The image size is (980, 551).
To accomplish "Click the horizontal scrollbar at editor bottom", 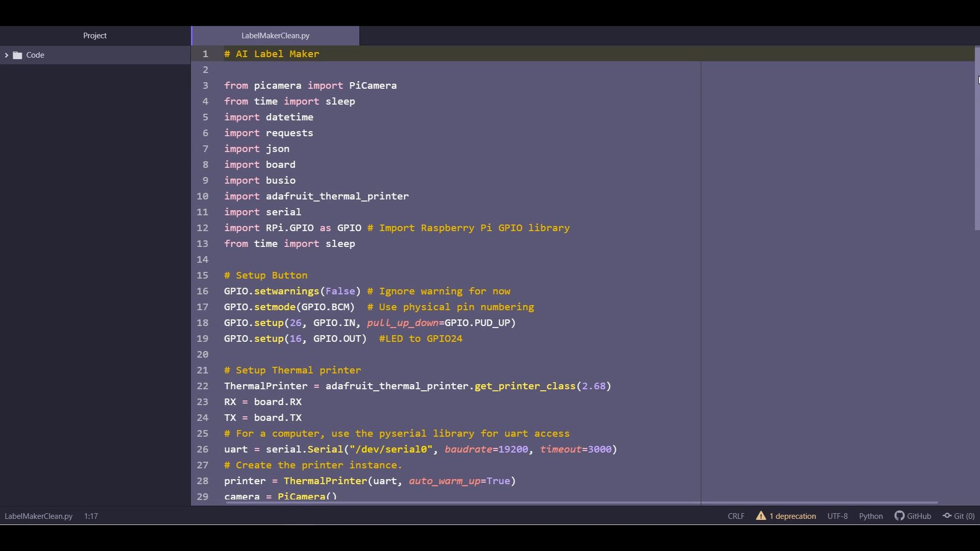I will pyautogui.click(x=582, y=503).
